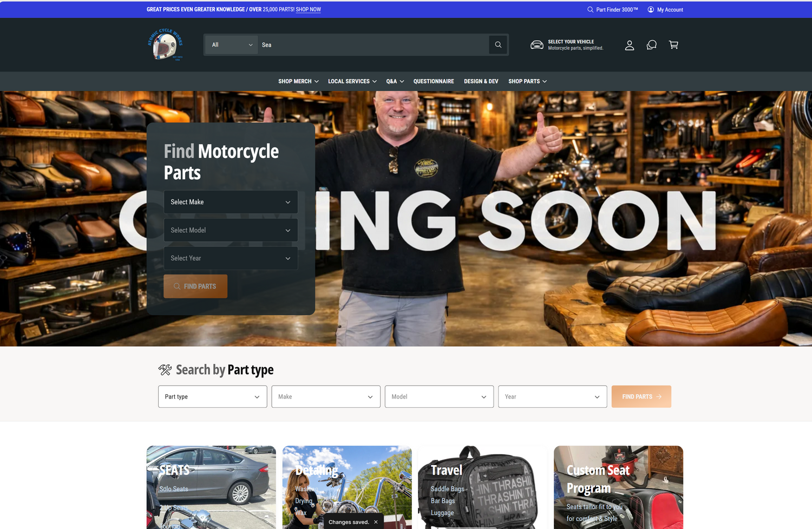Expand the Select Make dropdown
The width and height of the screenshot is (812, 529).
pos(231,202)
